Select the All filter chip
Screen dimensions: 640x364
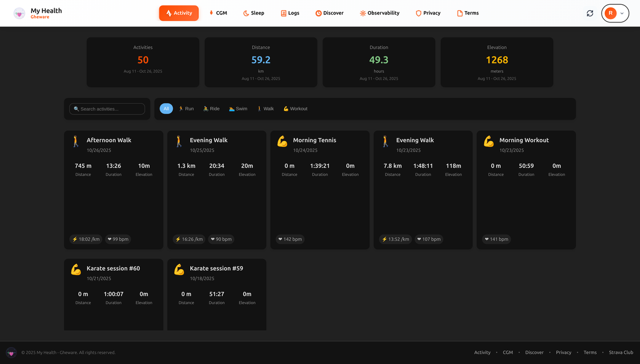coord(166,108)
